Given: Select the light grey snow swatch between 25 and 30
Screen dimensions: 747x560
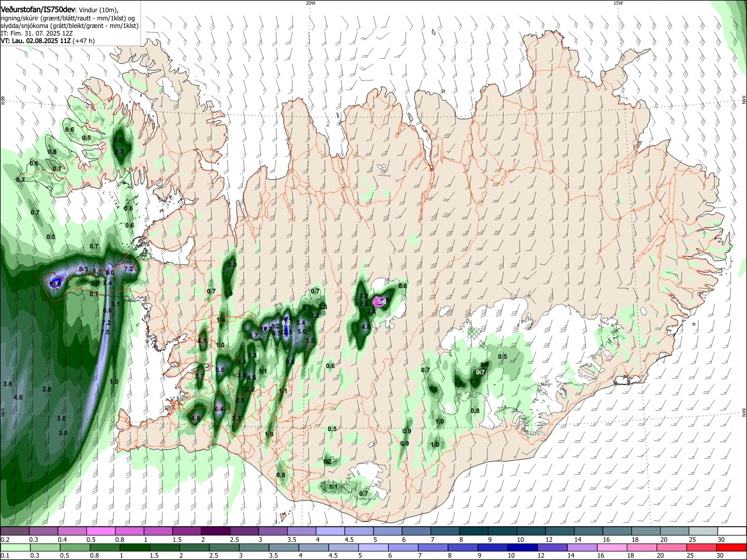Looking at the screenshot, I should click(703, 531).
